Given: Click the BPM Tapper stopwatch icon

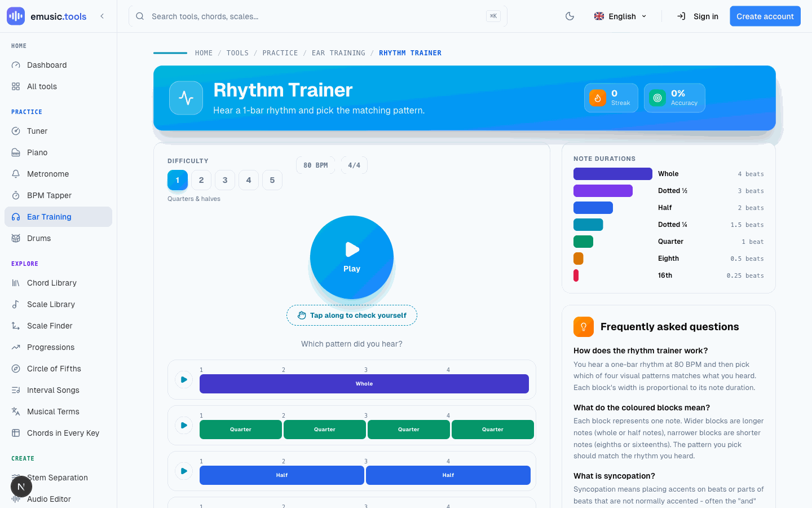Looking at the screenshot, I should coord(16,195).
